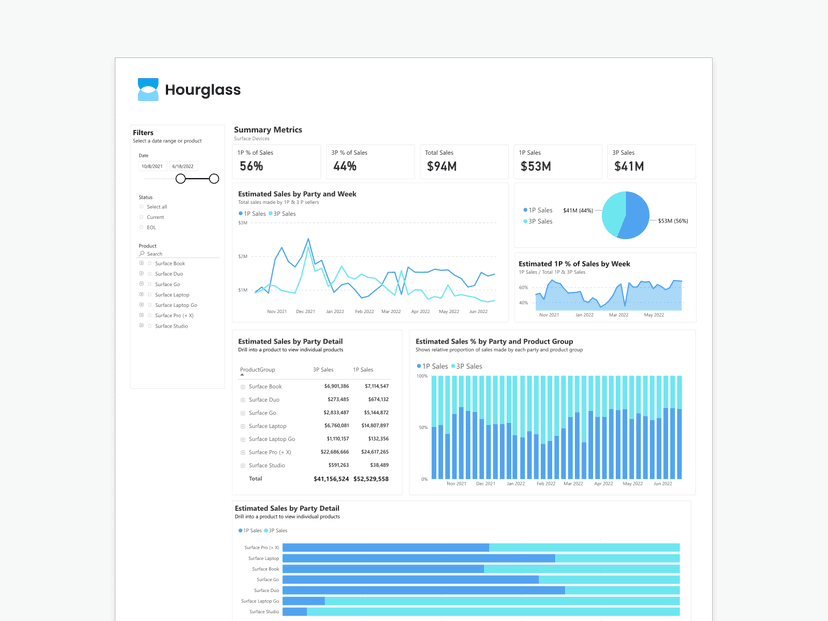Click the right handle of the date range slider
Image resolution: width=828 pixels, height=621 pixels.
tap(213, 179)
